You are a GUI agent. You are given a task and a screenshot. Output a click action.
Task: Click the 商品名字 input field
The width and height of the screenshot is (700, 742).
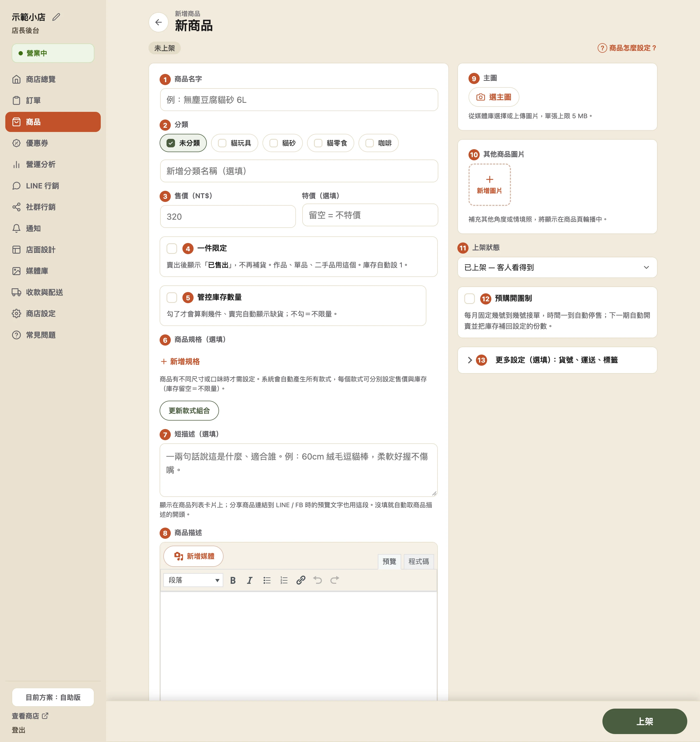tap(299, 100)
